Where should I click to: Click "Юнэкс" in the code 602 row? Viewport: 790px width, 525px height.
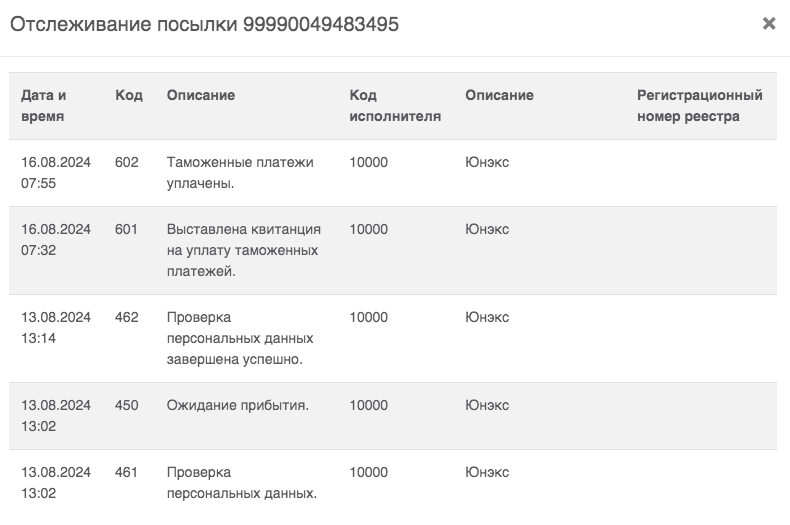(487, 162)
